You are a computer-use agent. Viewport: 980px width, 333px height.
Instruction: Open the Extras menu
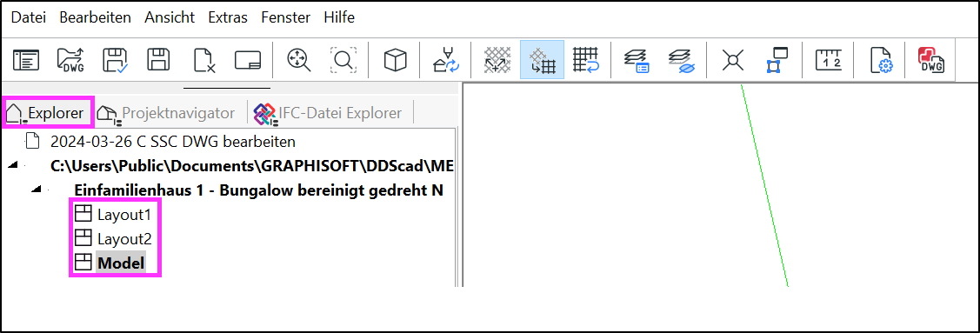click(228, 17)
